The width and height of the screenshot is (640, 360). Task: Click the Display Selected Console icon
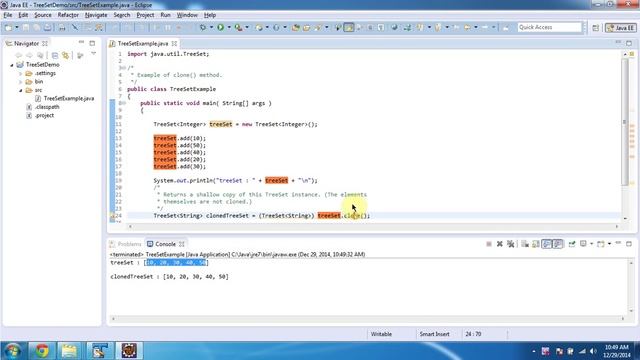pos(583,244)
